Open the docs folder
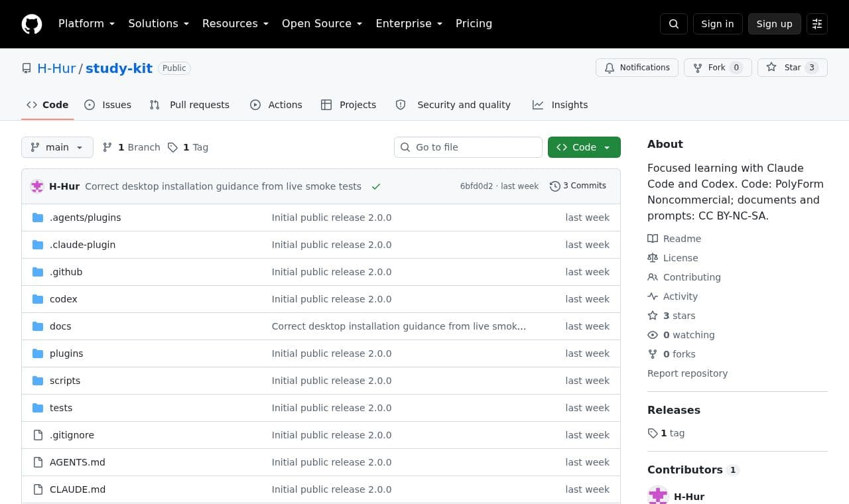The width and height of the screenshot is (849, 504). pyautogui.click(x=60, y=326)
